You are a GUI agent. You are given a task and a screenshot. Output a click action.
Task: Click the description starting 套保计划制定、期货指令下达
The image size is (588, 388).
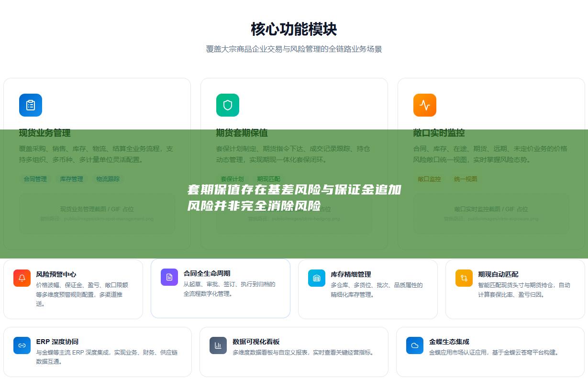coord(293,154)
